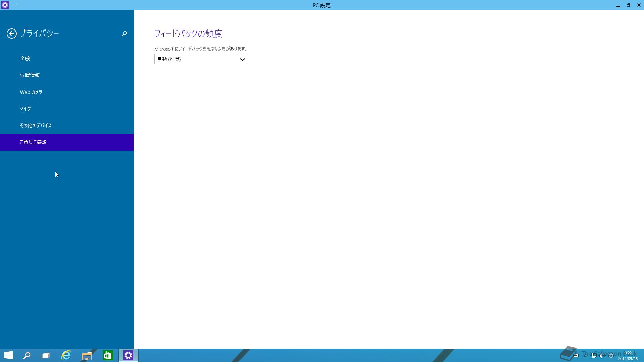This screenshot has height=362, width=644.
Task: Expand the 自動 (推奨) feedback frequency dropdown
Action: click(x=201, y=59)
